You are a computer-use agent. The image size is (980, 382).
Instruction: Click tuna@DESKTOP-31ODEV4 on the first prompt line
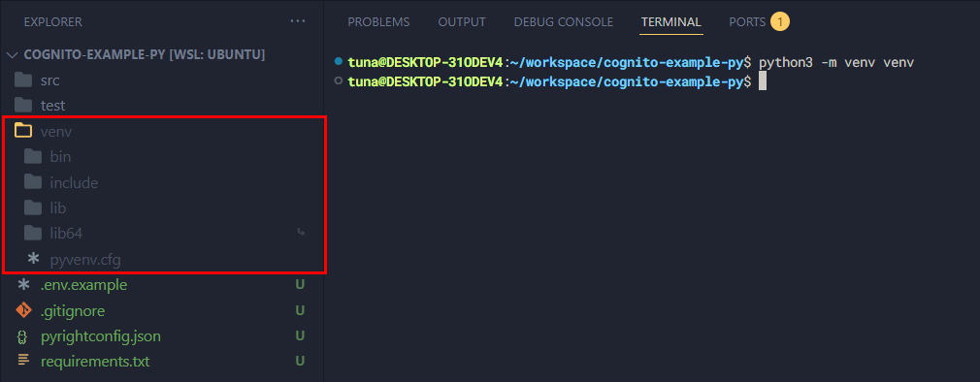[425, 62]
